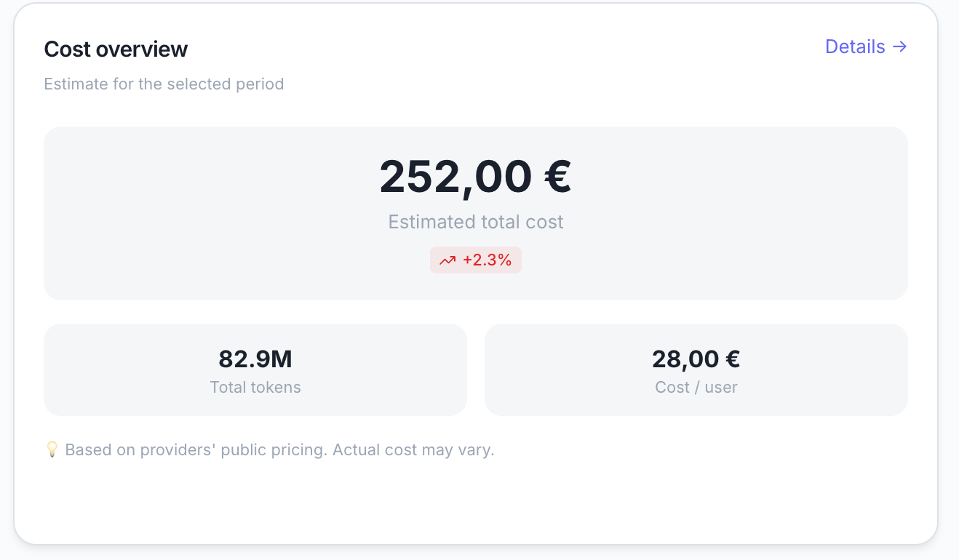Click the red +2.3% percentage text
This screenshot has height=560, width=959.
click(488, 260)
